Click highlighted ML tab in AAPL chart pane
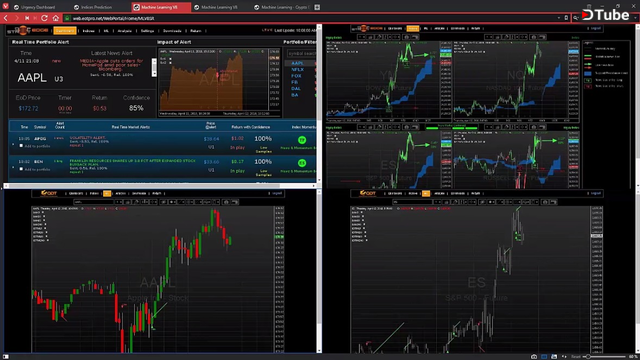The height and width of the screenshot is (360, 640). (107, 193)
